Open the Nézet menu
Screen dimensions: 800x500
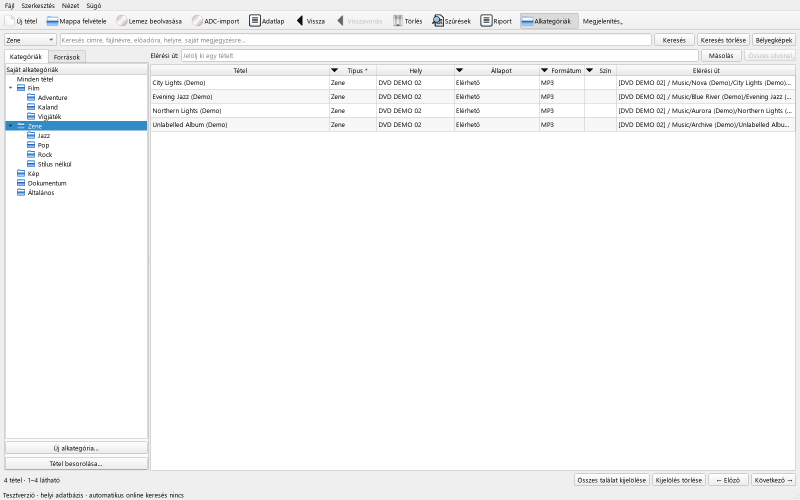coord(70,6)
